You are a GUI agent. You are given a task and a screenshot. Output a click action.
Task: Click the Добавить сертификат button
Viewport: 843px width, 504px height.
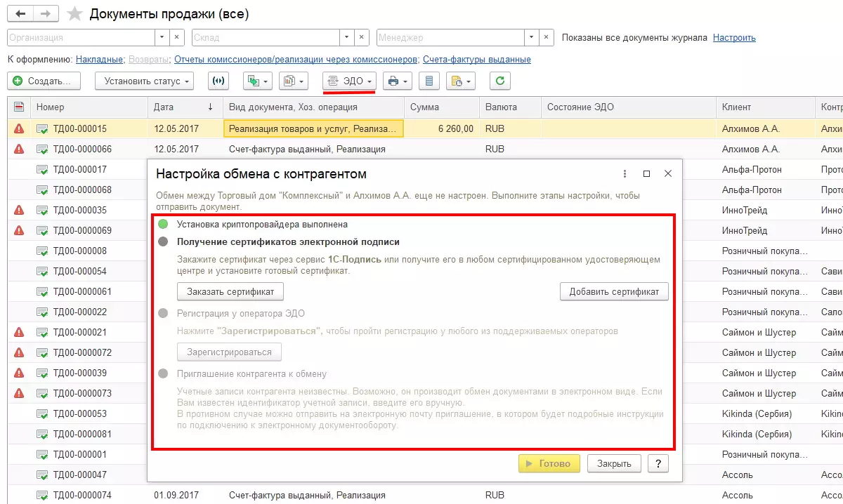tap(614, 291)
